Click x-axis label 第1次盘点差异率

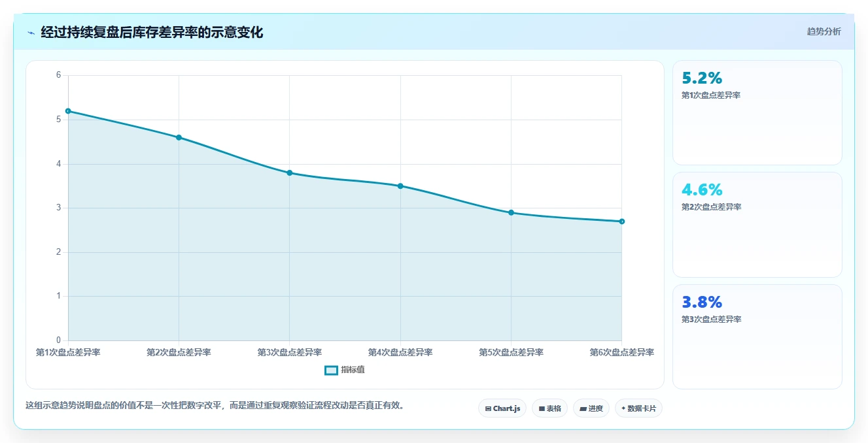[x=68, y=352]
